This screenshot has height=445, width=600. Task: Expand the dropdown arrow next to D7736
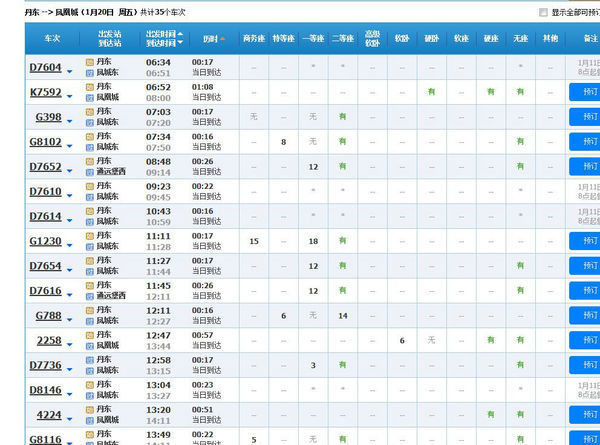[69, 366]
